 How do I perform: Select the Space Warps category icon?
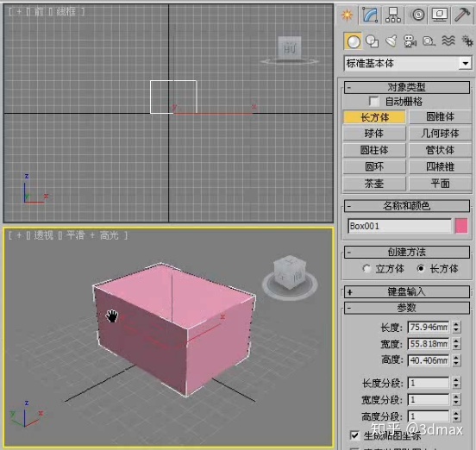coord(448,41)
